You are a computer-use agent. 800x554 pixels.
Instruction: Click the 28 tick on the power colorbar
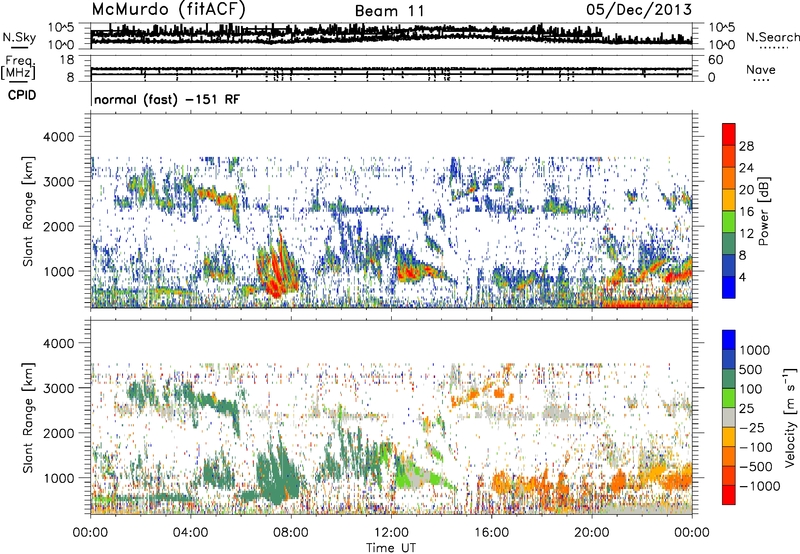(746, 146)
